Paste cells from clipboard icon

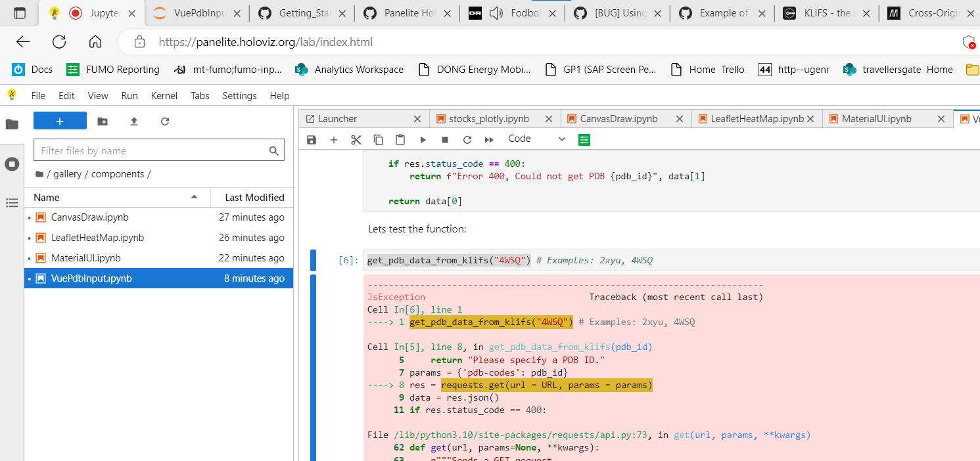tap(400, 140)
